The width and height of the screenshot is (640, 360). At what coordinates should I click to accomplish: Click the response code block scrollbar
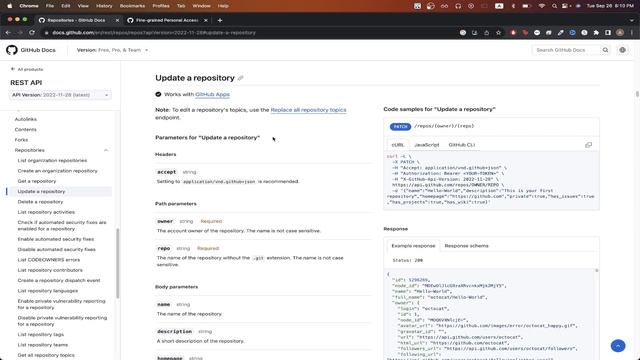pos(597,270)
